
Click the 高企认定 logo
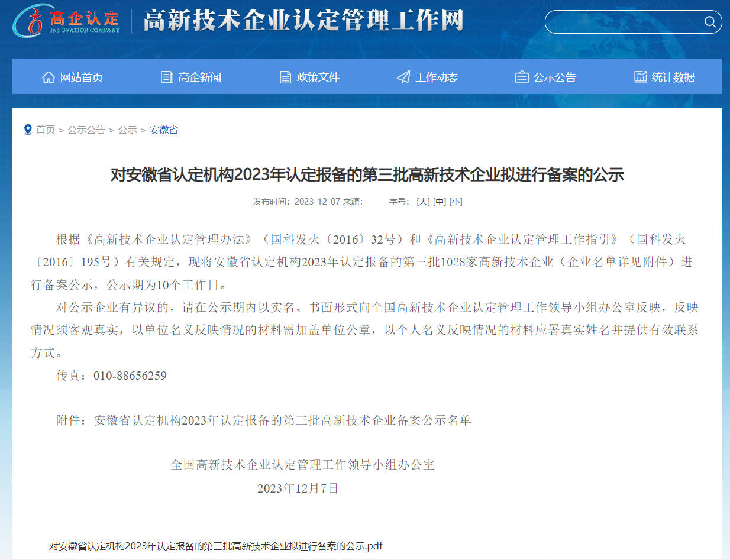click(x=66, y=21)
